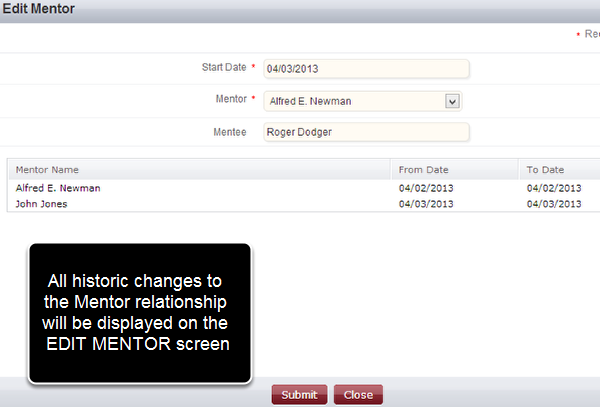Click the Mentee field label

pyautogui.click(x=230, y=132)
